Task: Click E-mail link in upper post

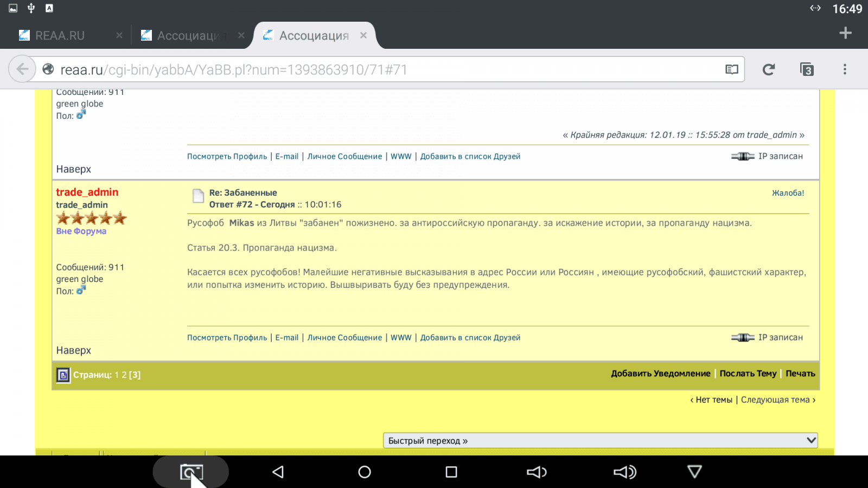Action: (x=286, y=156)
